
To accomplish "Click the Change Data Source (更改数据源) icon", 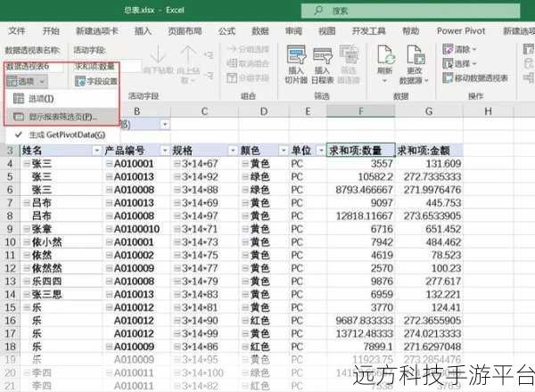I will pos(416,54).
